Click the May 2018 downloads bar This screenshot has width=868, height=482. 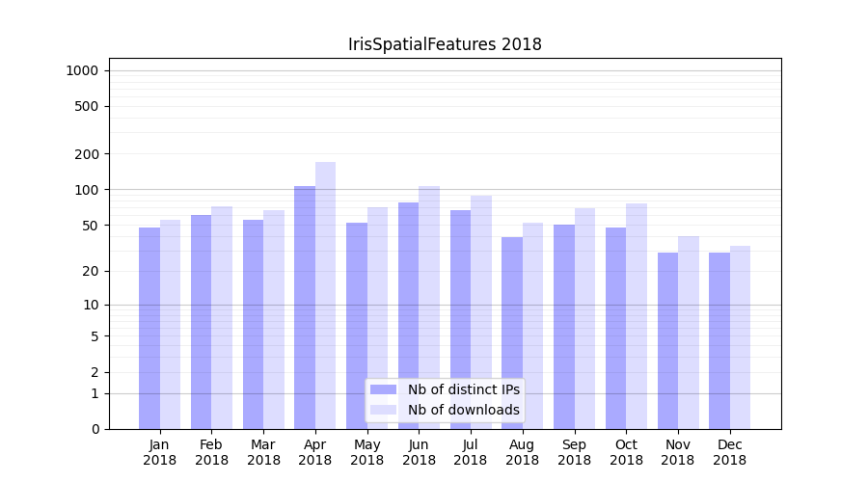(377, 318)
